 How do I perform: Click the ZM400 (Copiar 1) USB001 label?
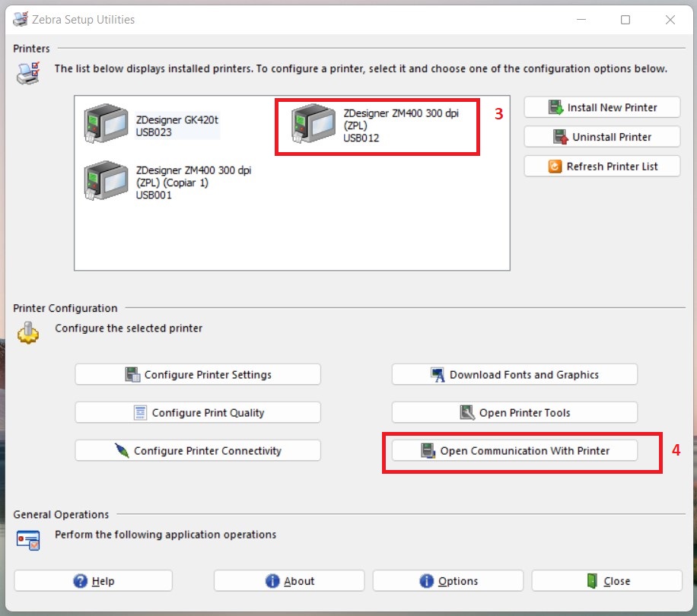click(x=193, y=183)
